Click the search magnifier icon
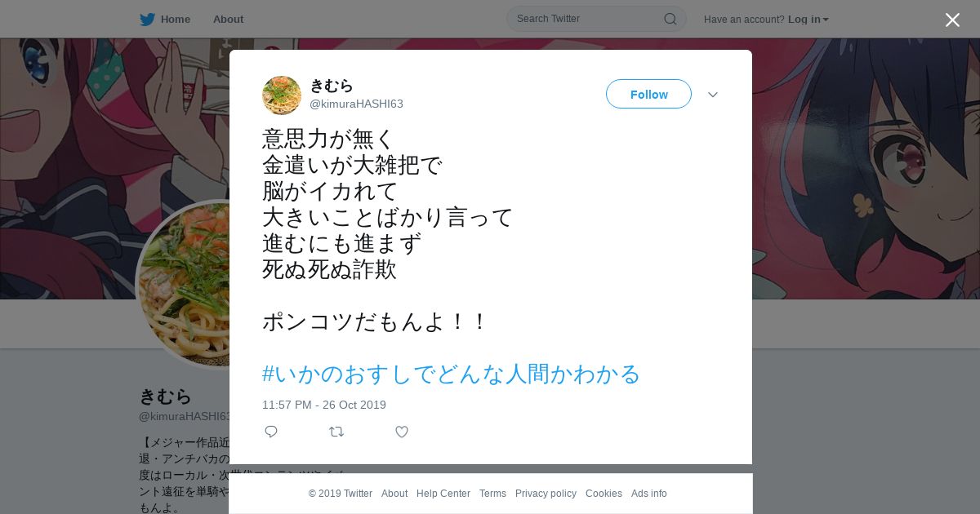 coord(670,19)
